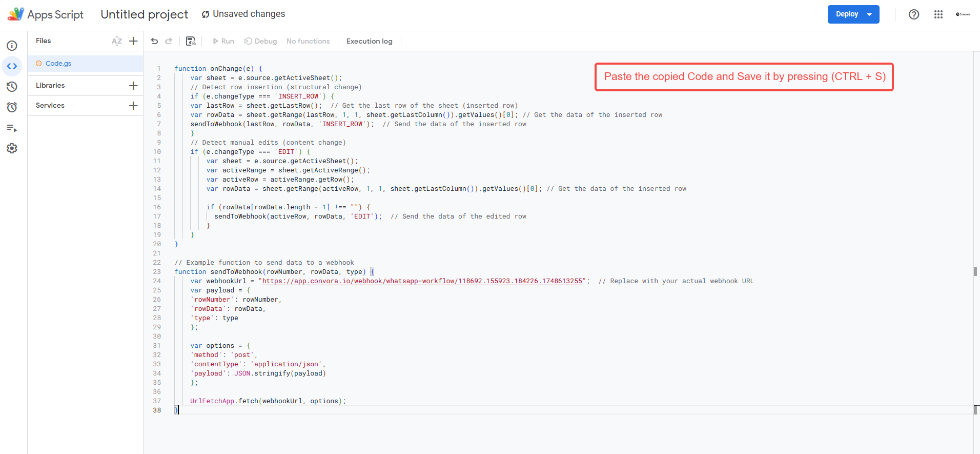980x454 pixels.
Task: Add a new file with plus icon
Action: [x=133, y=41]
